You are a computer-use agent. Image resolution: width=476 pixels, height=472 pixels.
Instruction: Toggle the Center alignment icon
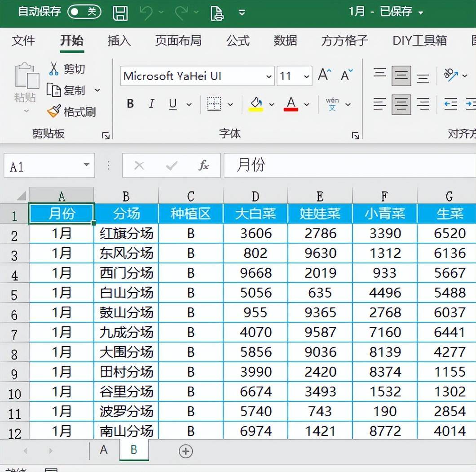401,105
